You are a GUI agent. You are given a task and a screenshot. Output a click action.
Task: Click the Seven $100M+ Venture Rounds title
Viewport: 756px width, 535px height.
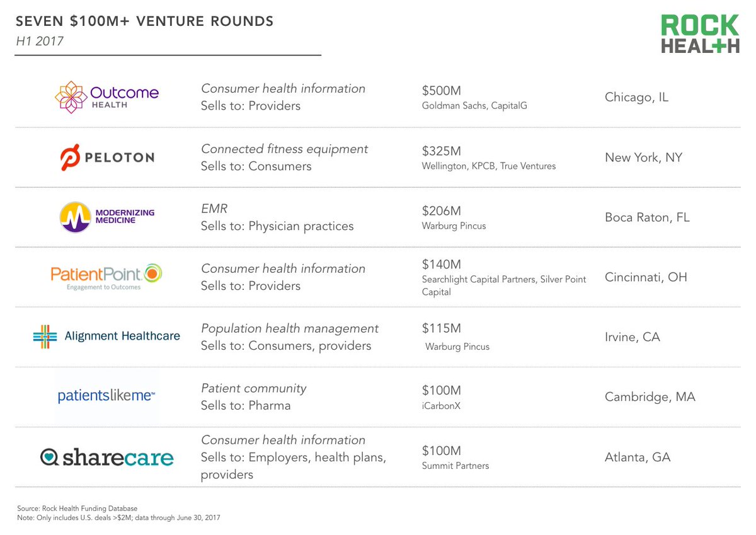click(x=145, y=22)
